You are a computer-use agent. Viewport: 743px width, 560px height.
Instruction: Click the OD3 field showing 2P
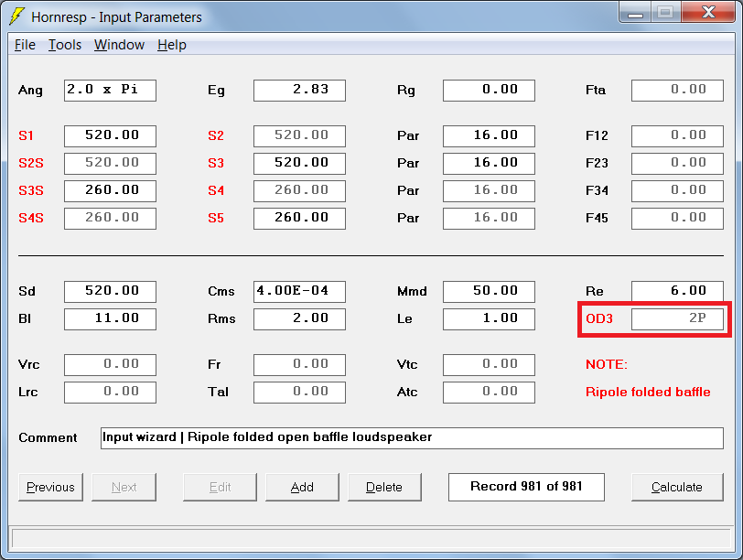[x=678, y=319]
